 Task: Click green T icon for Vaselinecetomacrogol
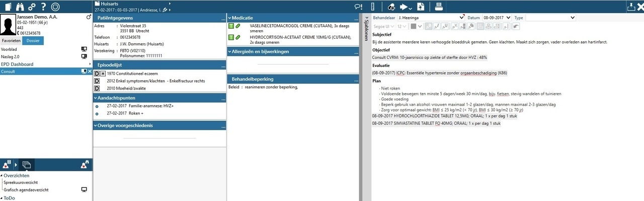pyautogui.click(x=231, y=26)
